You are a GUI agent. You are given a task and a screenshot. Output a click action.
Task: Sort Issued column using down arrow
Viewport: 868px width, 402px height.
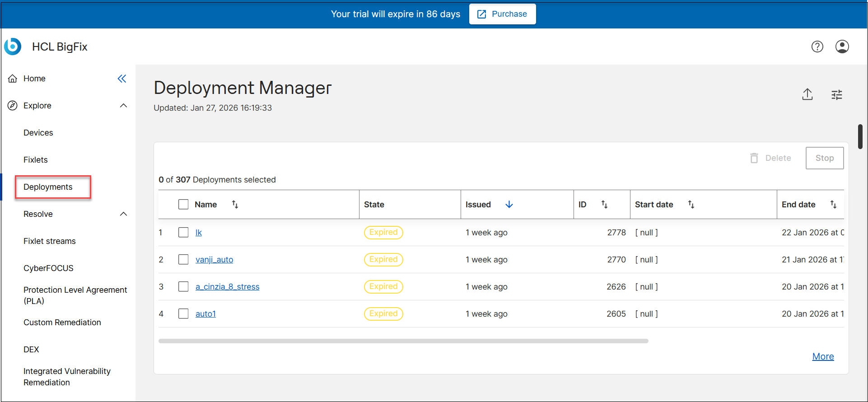pos(509,205)
